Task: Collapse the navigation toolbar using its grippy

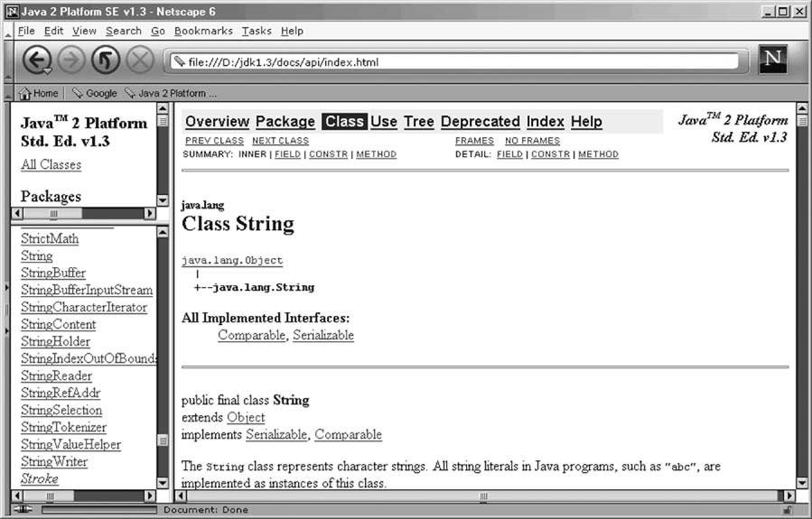Action: click(x=8, y=60)
